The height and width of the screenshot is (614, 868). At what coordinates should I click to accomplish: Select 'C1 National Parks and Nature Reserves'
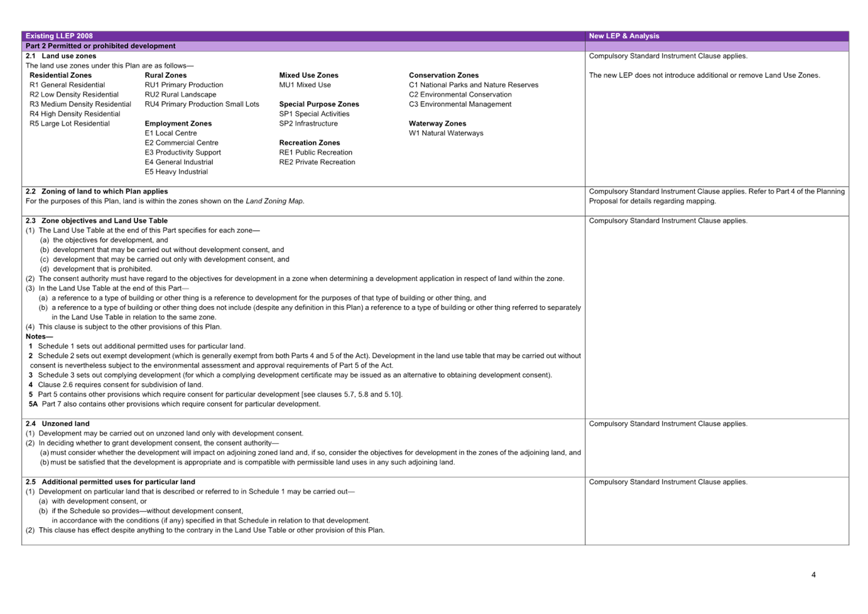pyautogui.click(x=474, y=85)
